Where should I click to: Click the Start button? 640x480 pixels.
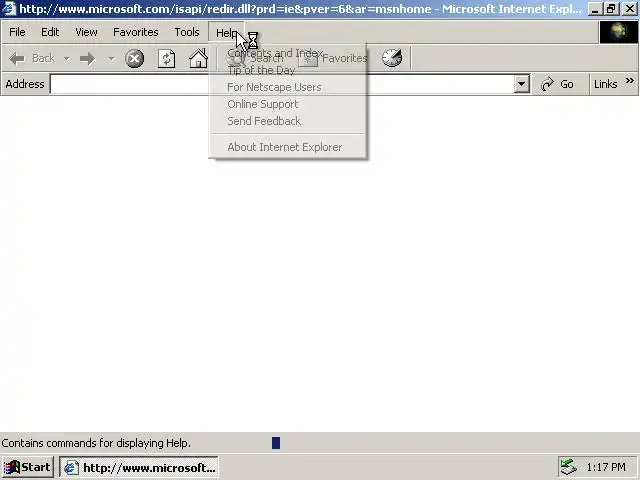28,467
